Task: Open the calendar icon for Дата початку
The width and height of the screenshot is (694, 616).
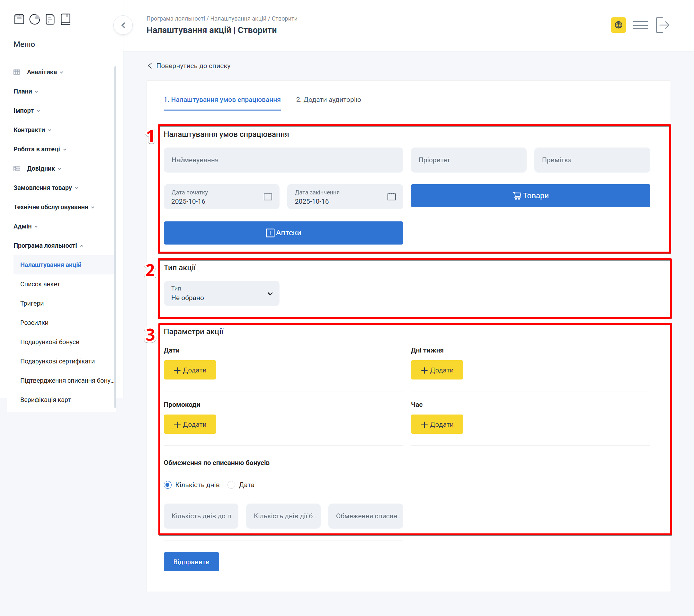Action: (268, 197)
